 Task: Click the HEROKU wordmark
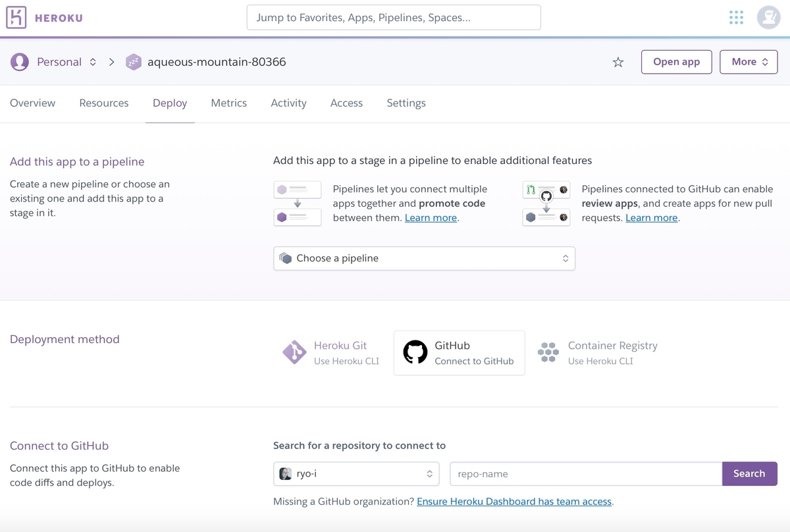tap(59, 18)
